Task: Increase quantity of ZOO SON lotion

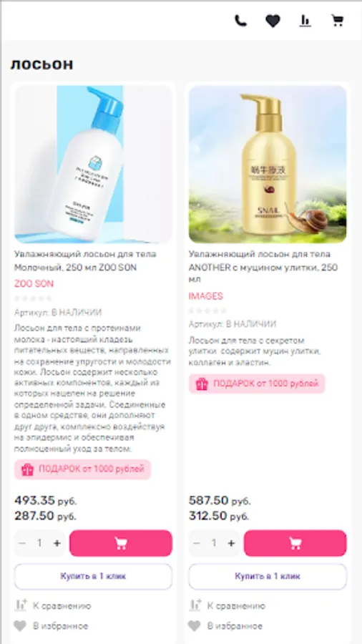Action: [57, 543]
